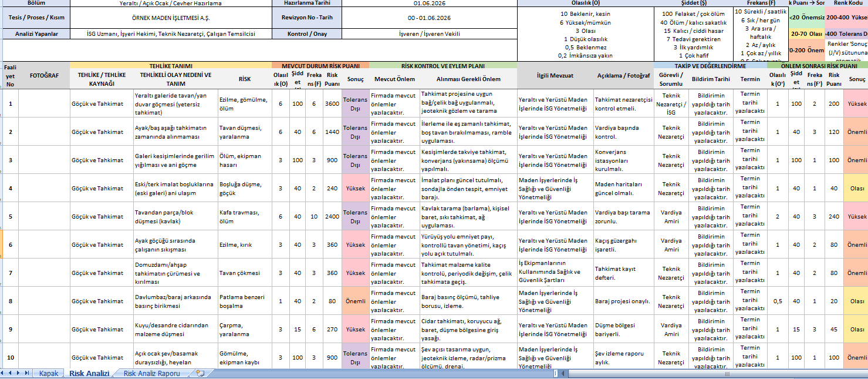Screen dimensions: 868x379
Task: Select Teknik Nezaretçi / İSG cell in row 1
Action: pos(671,103)
